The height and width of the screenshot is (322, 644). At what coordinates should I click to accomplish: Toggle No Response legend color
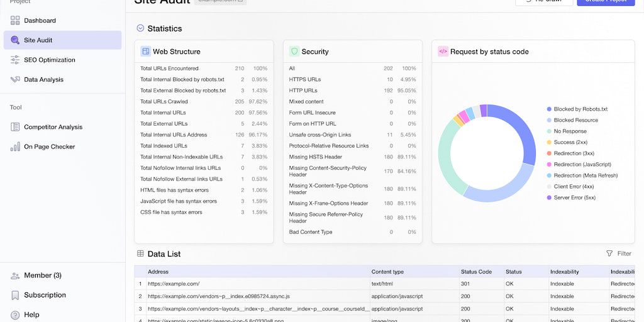[x=549, y=131]
